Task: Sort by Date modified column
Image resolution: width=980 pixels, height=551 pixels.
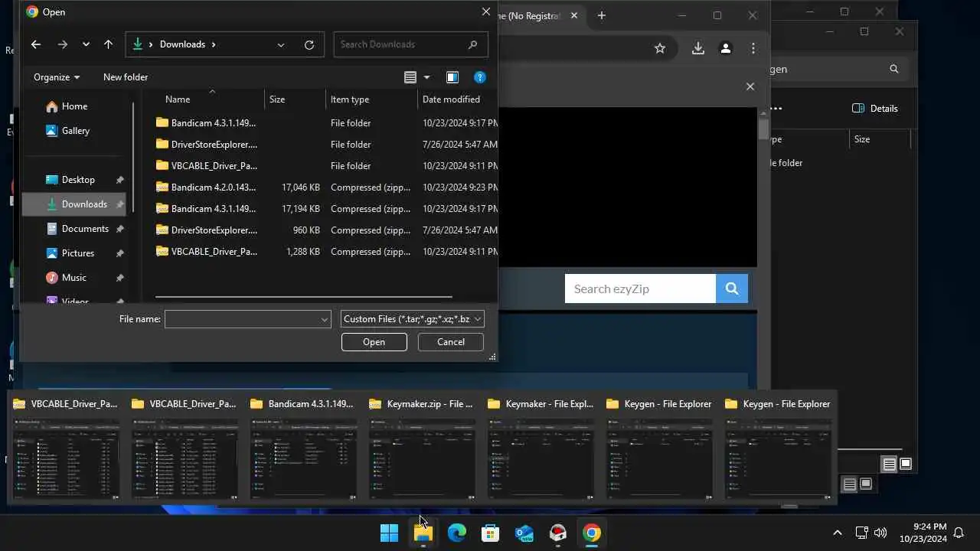Action: (x=452, y=99)
